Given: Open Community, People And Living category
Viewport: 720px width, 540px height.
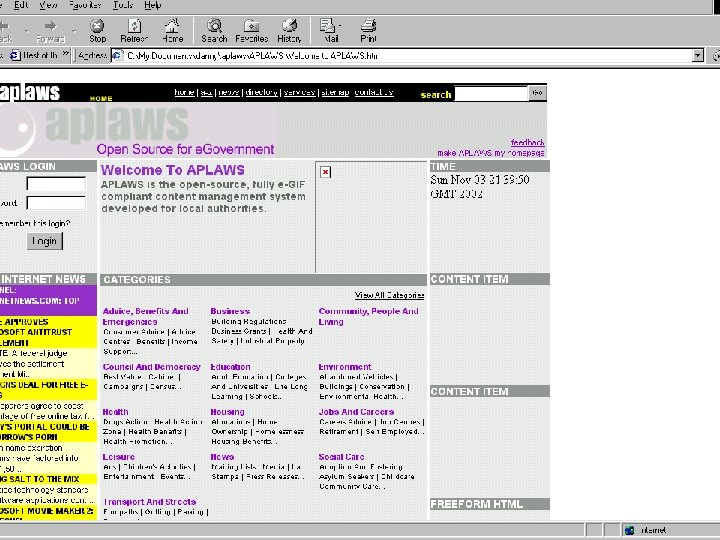Looking at the screenshot, I should 368,316.
